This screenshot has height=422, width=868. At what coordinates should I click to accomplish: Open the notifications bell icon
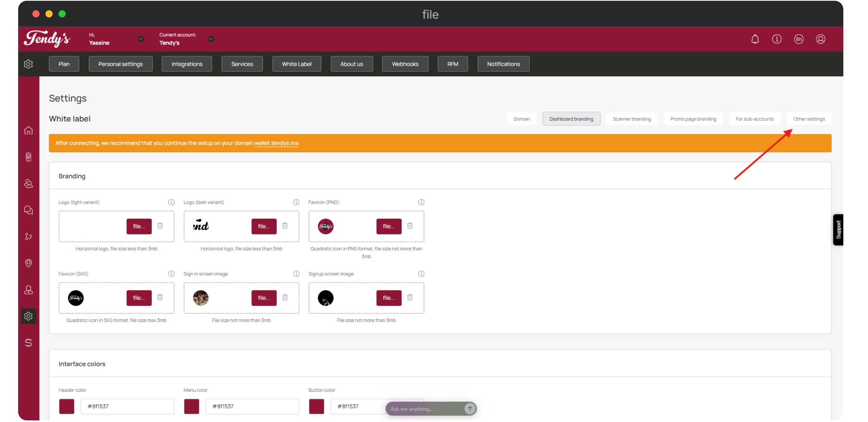click(x=755, y=39)
